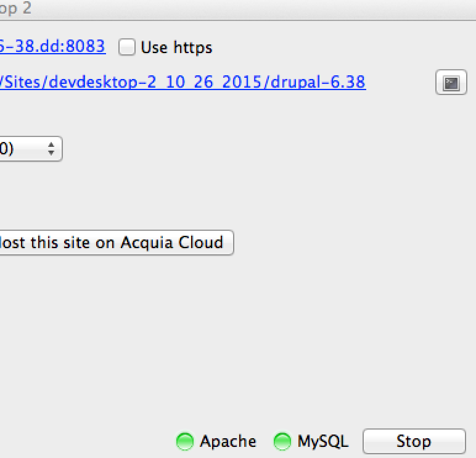Toggle https via the Use https label

176,48
